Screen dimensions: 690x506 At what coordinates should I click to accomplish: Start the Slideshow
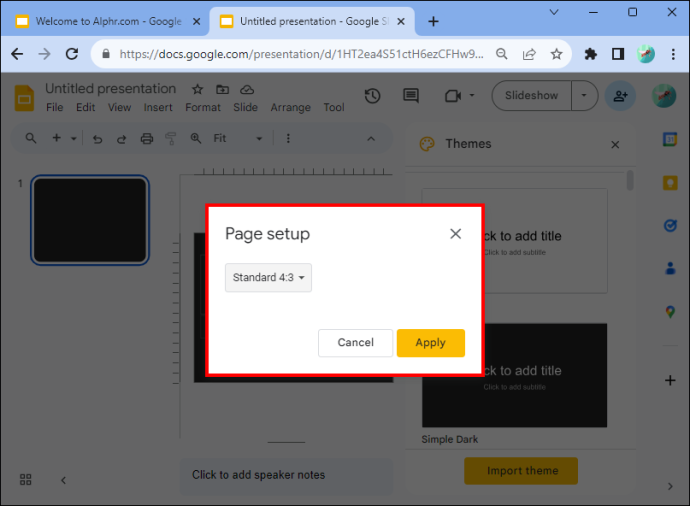[531, 95]
